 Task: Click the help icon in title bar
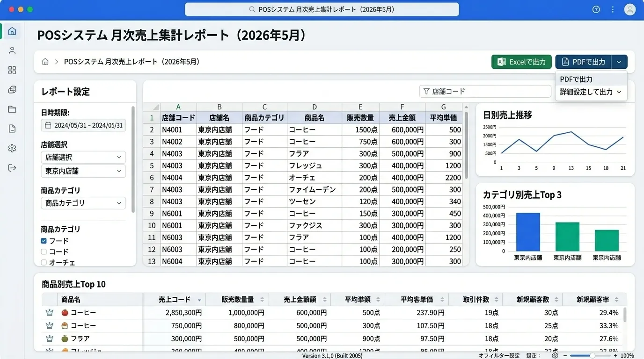tap(596, 9)
